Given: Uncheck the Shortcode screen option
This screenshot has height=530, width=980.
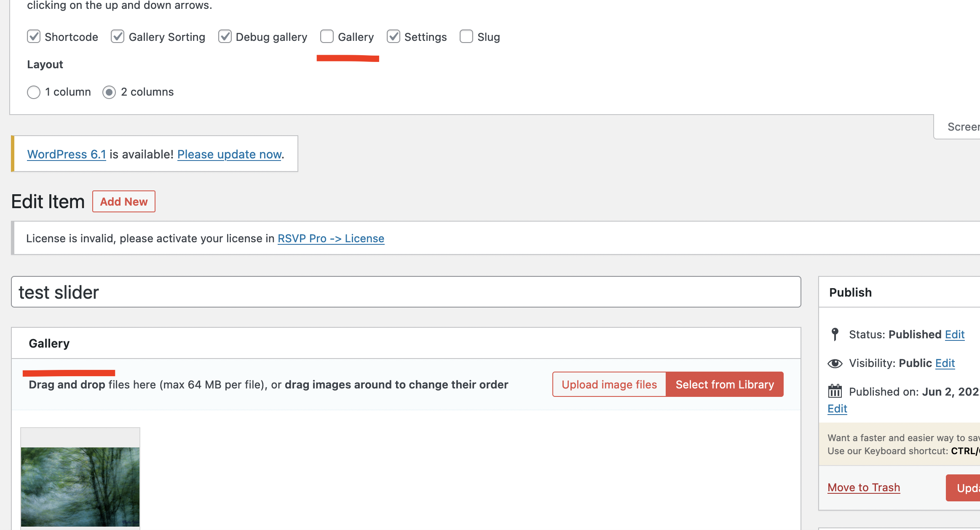Looking at the screenshot, I should [34, 37].
